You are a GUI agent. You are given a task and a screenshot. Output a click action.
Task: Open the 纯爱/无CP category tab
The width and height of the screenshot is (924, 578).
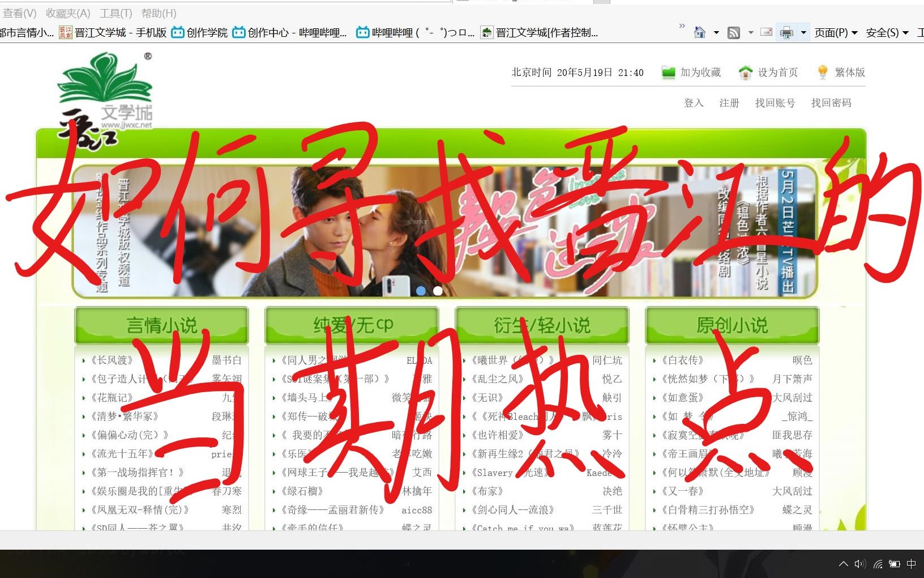pos(352,325)
